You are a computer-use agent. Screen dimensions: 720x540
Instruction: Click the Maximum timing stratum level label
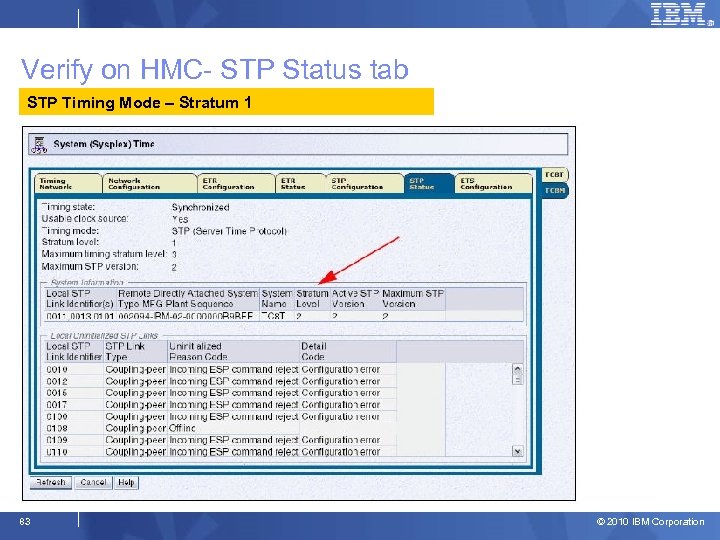coord(104,254)
